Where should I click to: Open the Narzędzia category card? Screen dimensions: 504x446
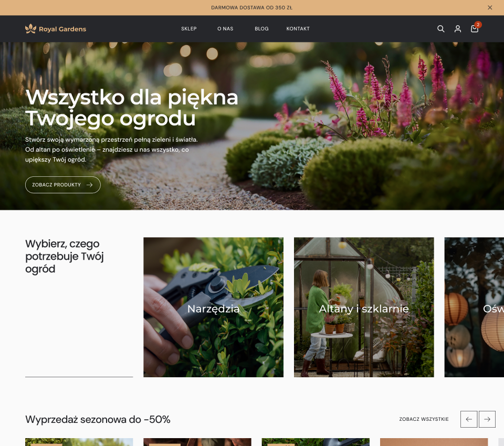213,307
